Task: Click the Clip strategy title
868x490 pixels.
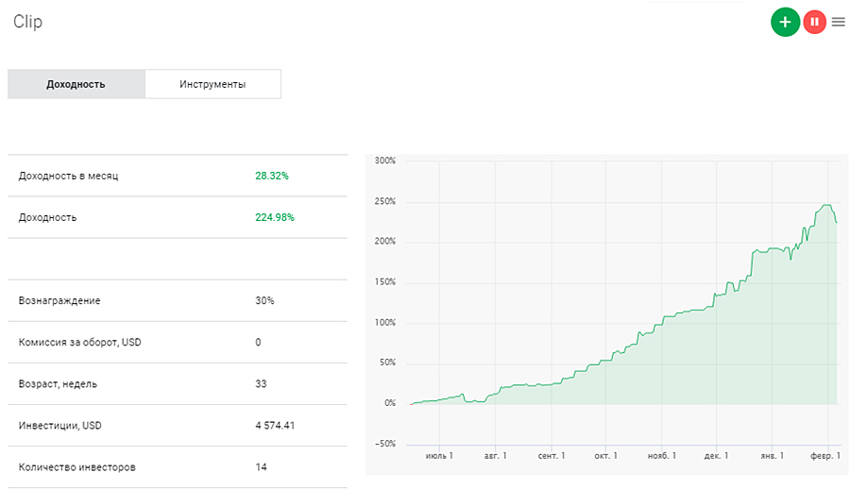Action: 27,22
